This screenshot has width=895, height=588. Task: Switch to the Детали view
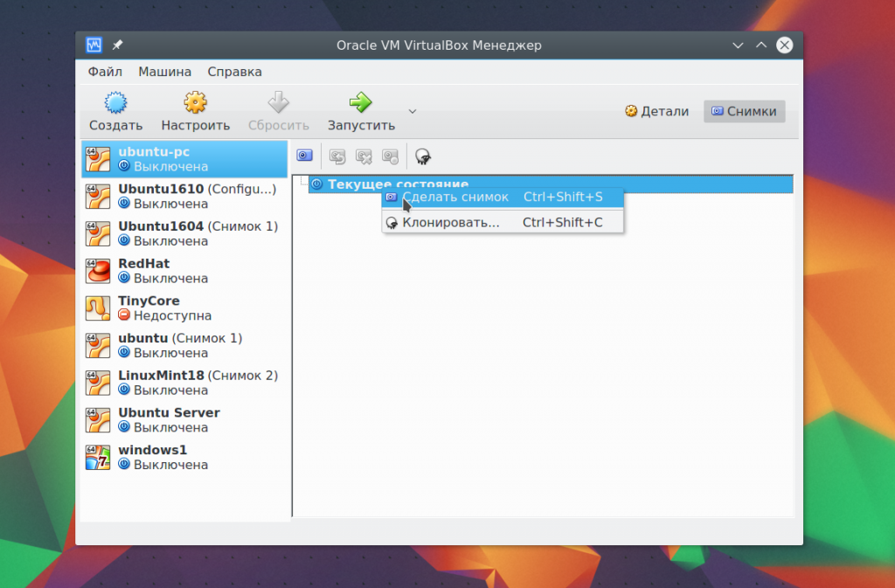coord(657,111)
